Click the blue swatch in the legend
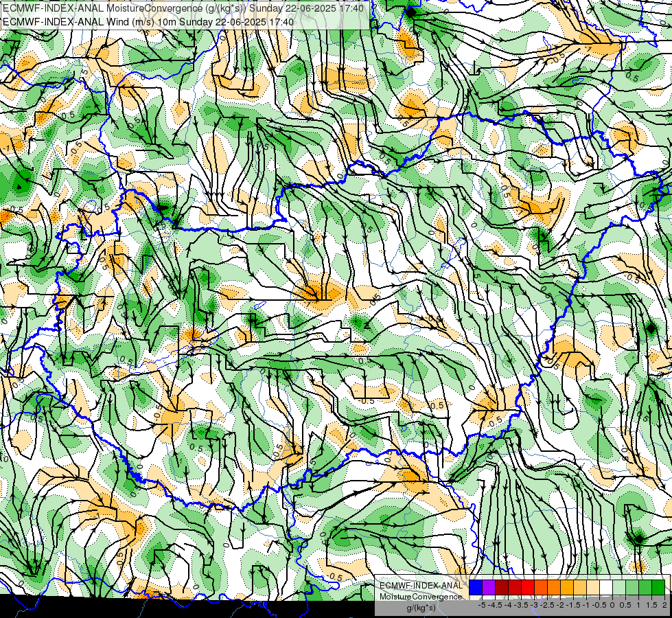Screen dimensions: 672x618 click(x=476, y=588)
